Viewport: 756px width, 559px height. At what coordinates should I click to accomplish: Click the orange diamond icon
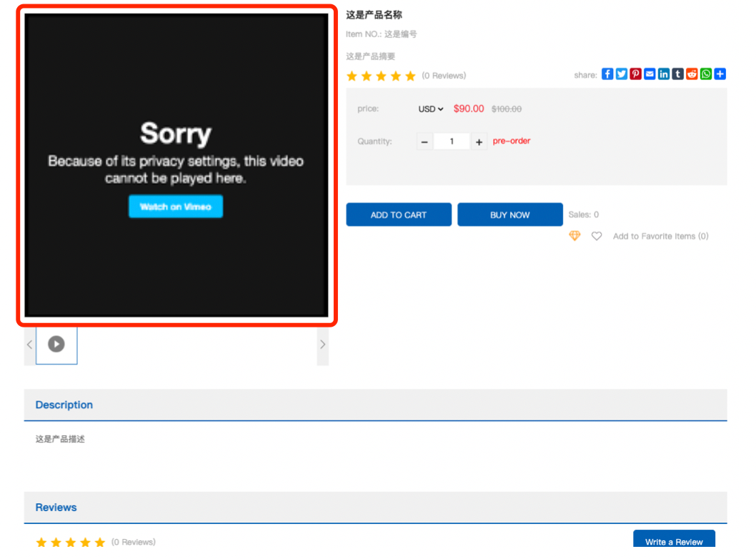tap(575, 235)
